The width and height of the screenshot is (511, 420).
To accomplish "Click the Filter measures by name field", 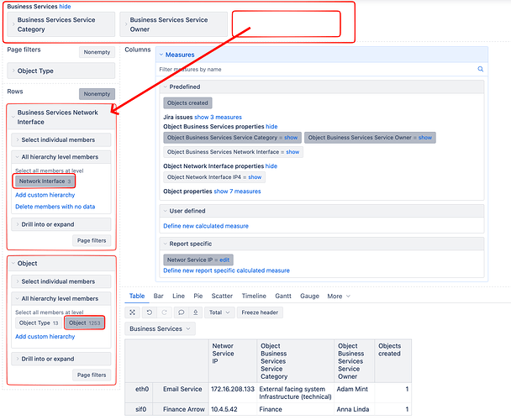I will pyautogui.click(x=318, y=70).
